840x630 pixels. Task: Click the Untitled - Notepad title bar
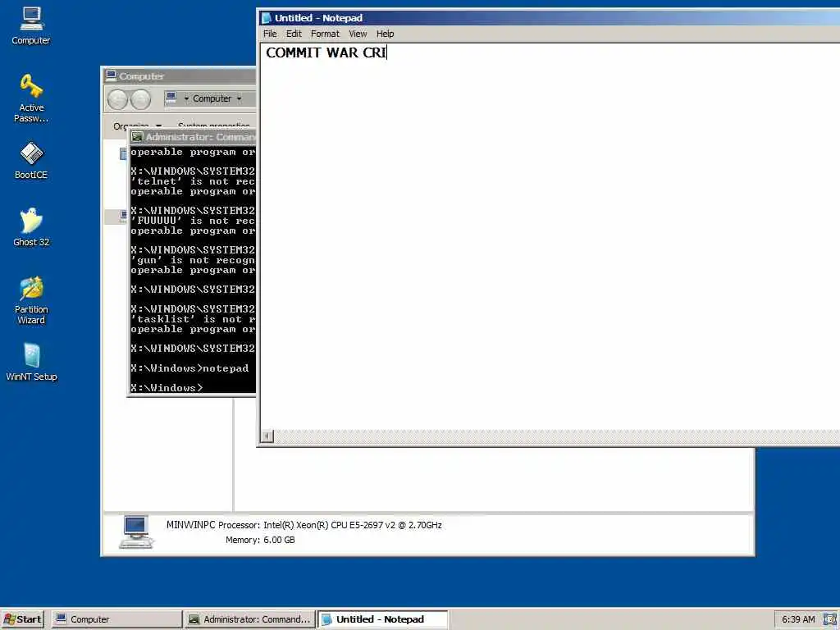(x=550, y=18)
